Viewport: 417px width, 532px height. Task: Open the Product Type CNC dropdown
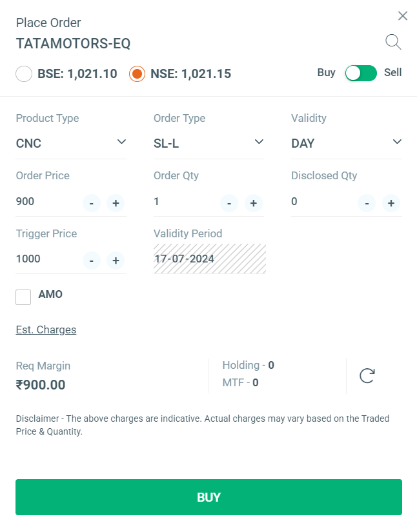tap(71, 143)
